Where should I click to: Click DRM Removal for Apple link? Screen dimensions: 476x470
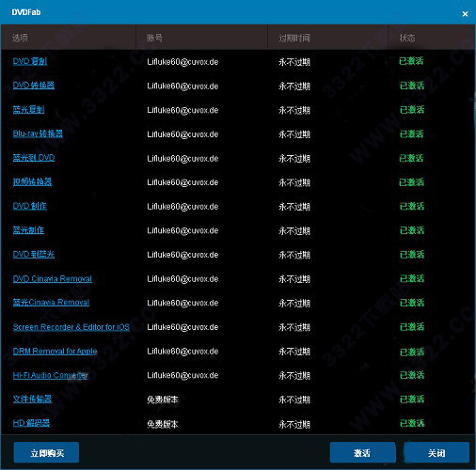click(55, 351)
